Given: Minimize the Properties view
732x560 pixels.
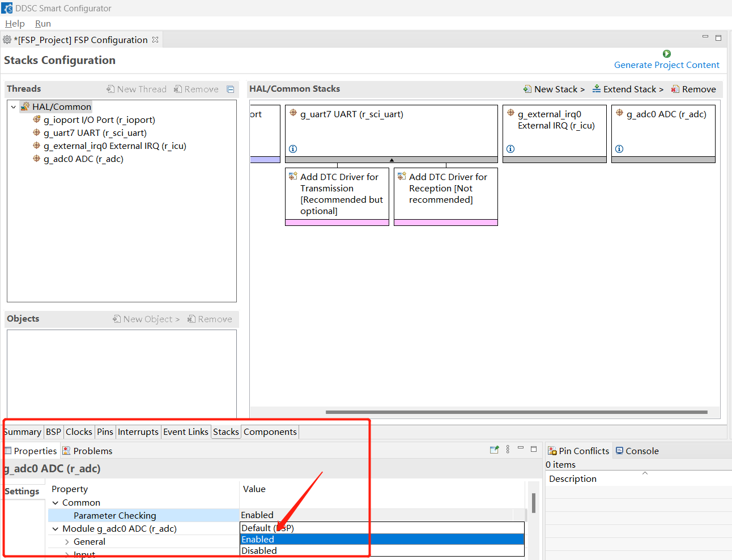Looking at the screenshot, I should pyautogui.click(x=520, y=448).
